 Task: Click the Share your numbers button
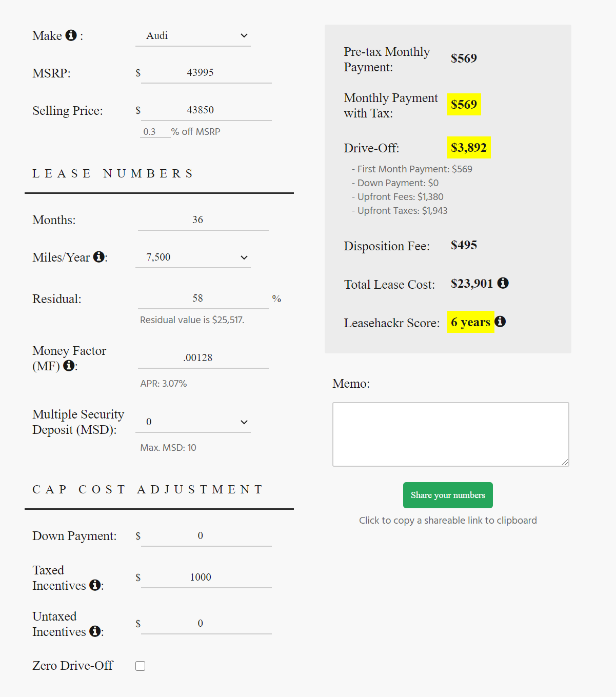448,495
